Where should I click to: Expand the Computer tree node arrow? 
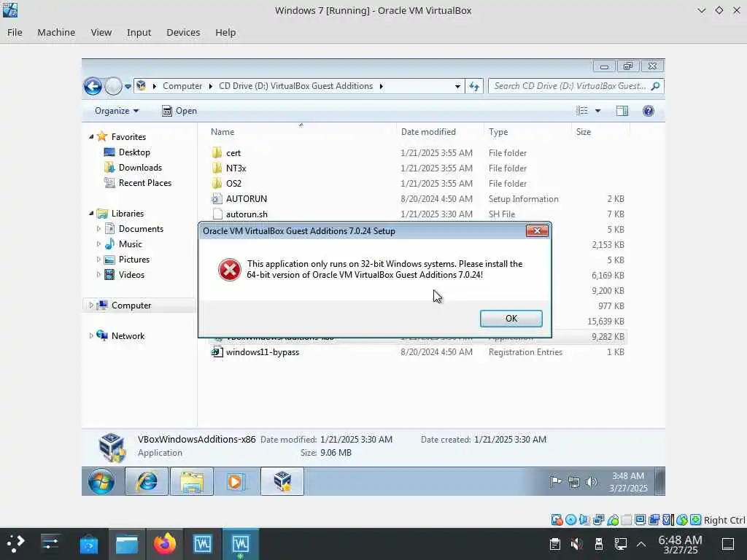point(91,306)
